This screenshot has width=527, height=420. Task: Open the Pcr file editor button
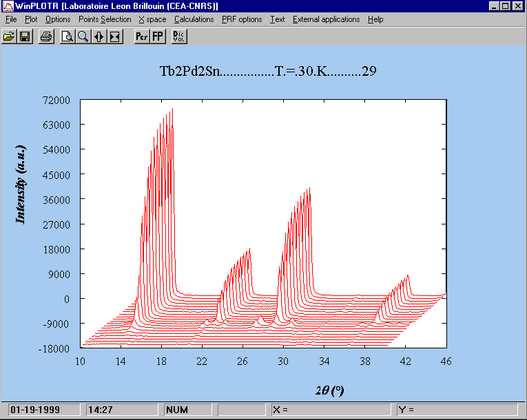tap(142, 36)
